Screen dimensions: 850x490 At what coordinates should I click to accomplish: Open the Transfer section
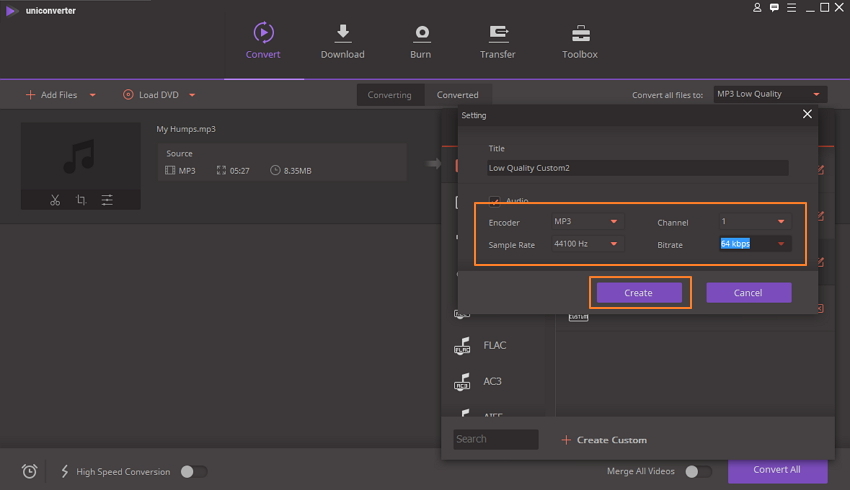(x=497, y=41)
